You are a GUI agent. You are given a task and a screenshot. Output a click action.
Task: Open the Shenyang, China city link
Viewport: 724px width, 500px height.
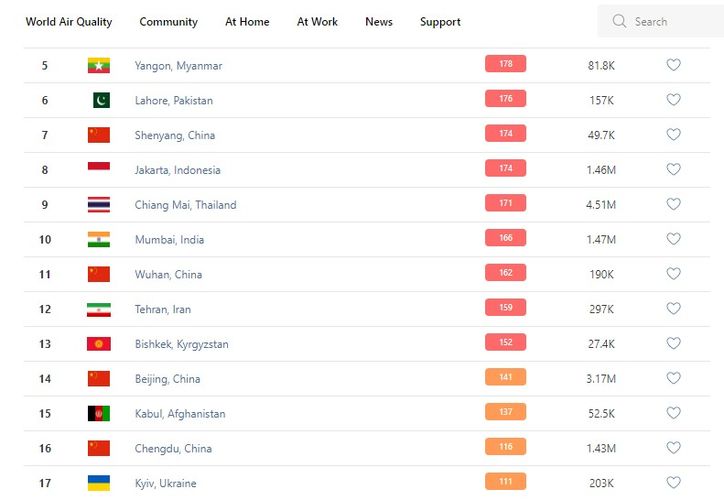[x=175, y=135]
